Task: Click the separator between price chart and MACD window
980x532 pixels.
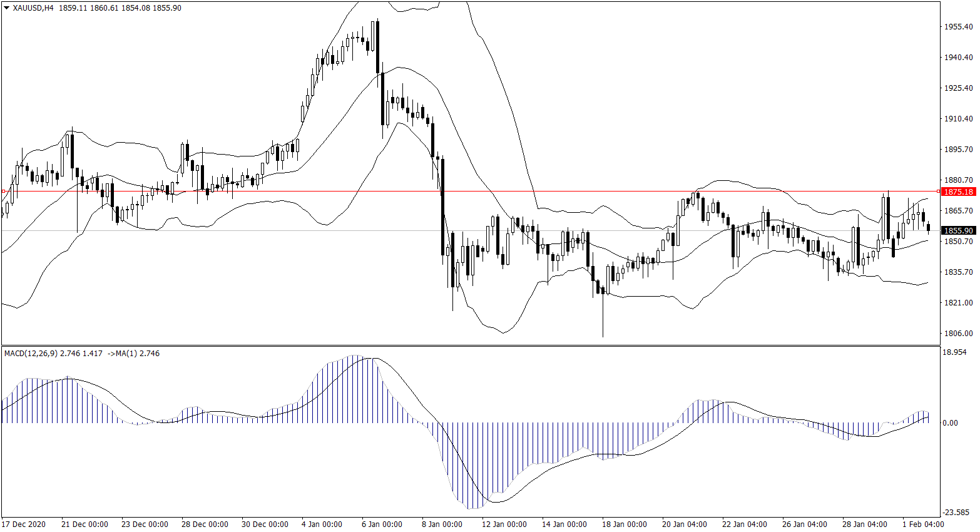Action: pyautogui.click(x=469, y=345)
